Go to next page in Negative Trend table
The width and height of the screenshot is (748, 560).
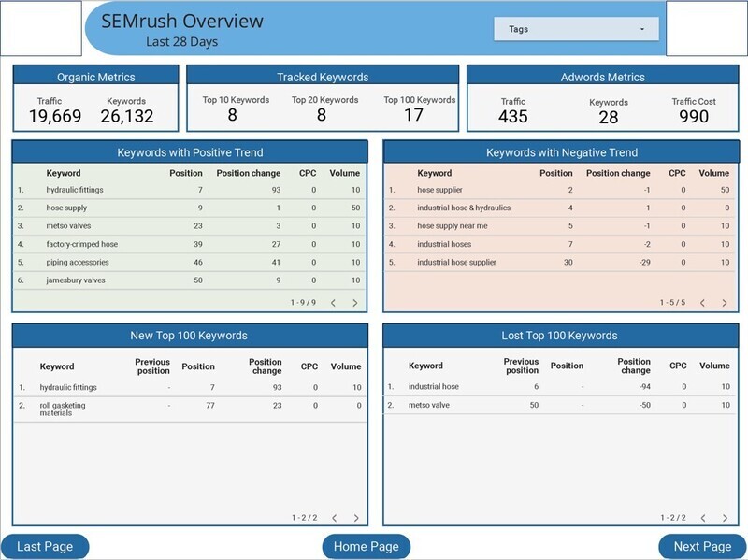click(x=726, y=303)
